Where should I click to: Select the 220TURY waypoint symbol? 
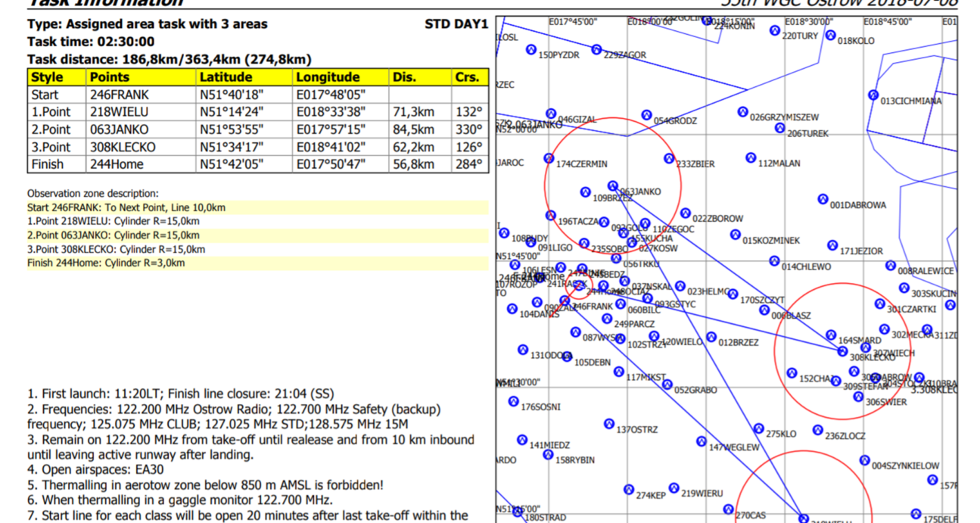(774, 31)
